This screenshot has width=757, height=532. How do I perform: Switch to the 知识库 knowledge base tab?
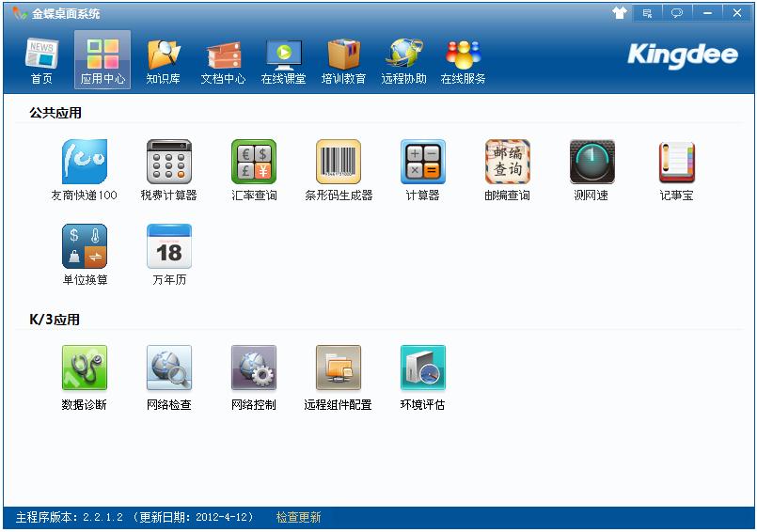coord(163,61)
